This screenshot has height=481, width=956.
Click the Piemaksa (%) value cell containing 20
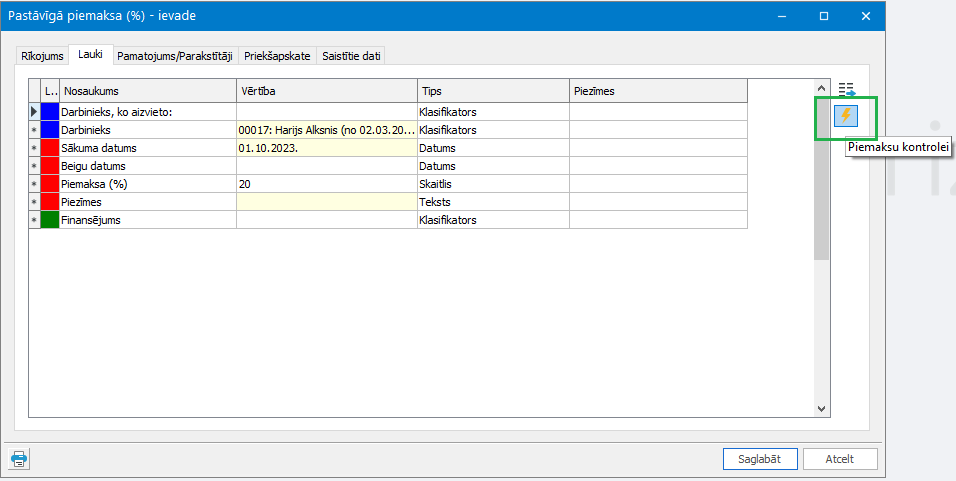pos(326,184)
